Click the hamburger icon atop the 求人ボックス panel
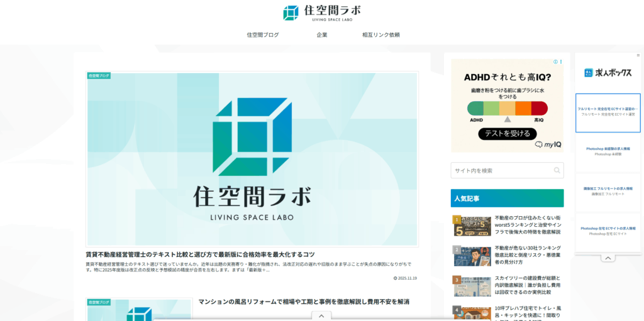This screenshot has width=644, height=321. [637, 56]
